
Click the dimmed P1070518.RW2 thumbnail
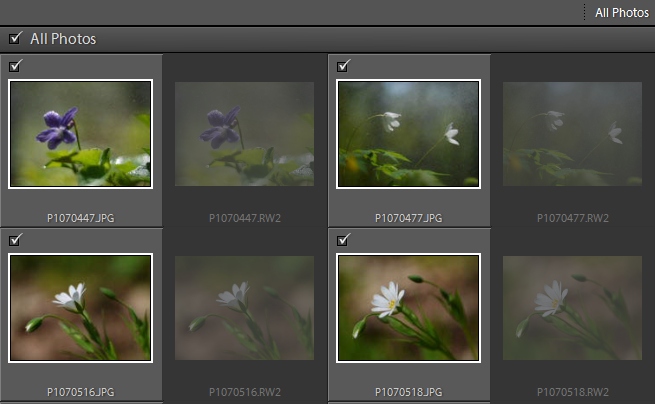pos(572,307)
